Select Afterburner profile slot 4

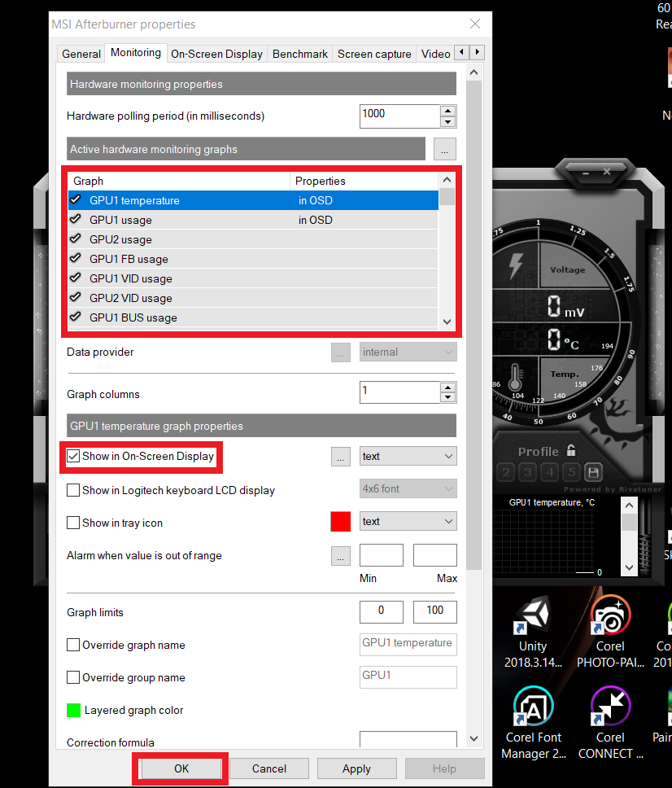(x=550, y=472)
